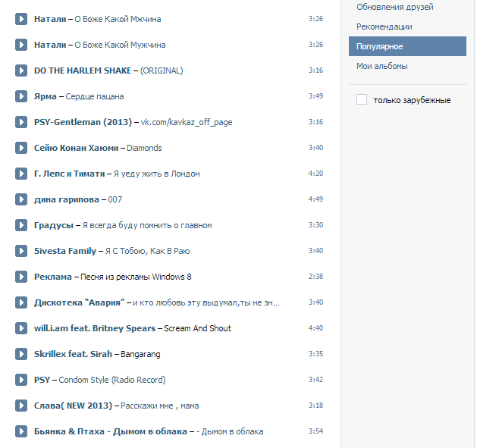The width and height of the screenshot is (477, 448).
Task: Play Реклама Windows 8 song
Action: point(21,277)
